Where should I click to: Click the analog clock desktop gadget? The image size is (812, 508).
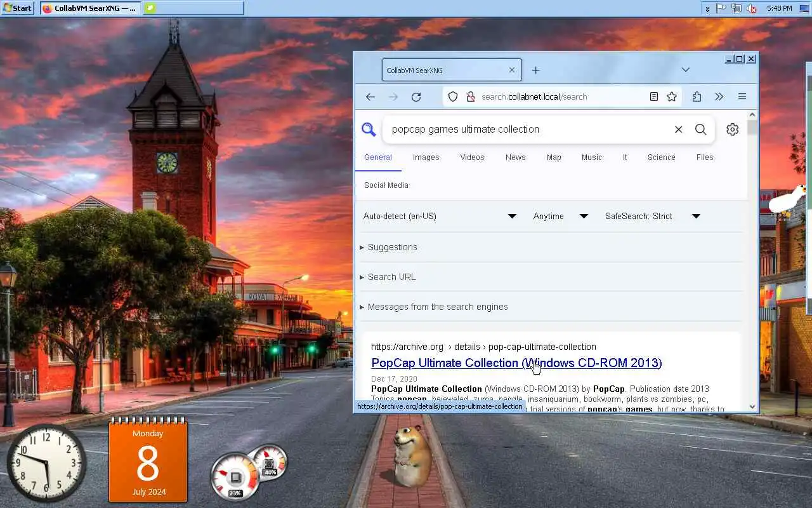click(x=46, y=462)
